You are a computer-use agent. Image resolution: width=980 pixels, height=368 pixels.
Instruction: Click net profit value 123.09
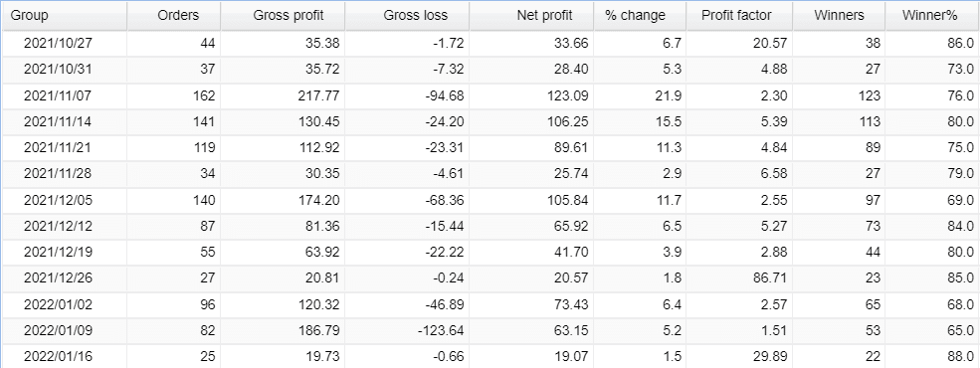[x=568, y=96]
